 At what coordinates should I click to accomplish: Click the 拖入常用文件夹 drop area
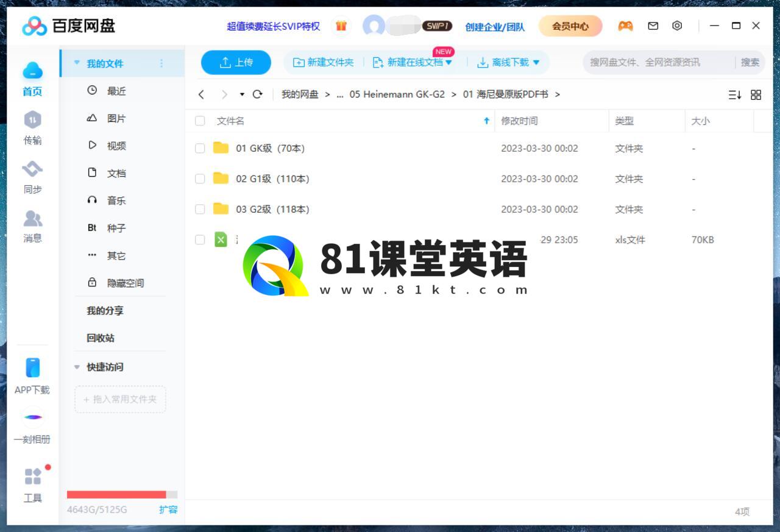point(120,399)
